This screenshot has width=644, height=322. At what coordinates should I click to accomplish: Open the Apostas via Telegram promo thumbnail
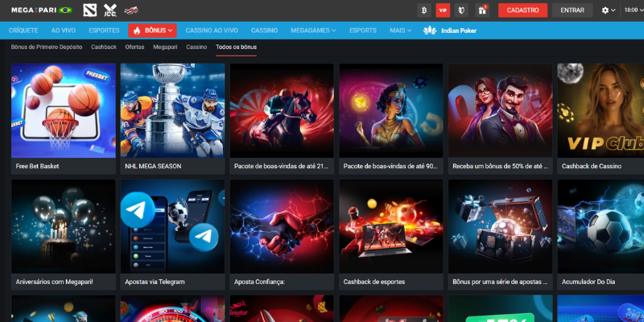(171, 227)
